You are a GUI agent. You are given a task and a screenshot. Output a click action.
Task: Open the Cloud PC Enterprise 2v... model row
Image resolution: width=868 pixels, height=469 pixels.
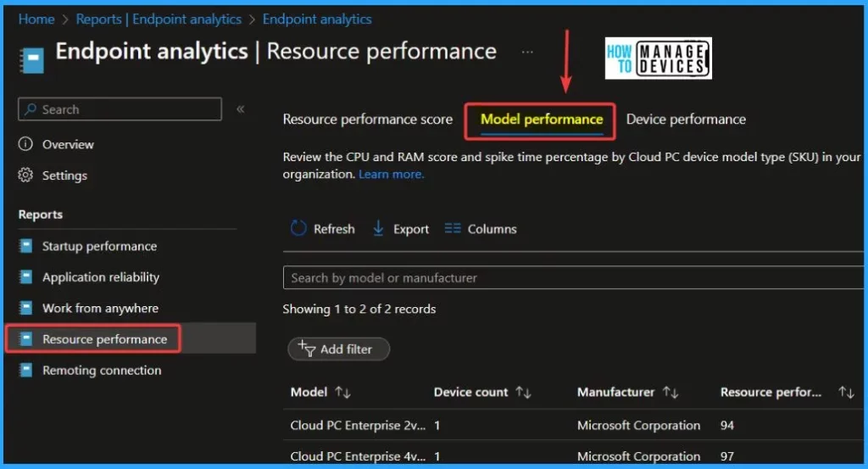point(358,425)
